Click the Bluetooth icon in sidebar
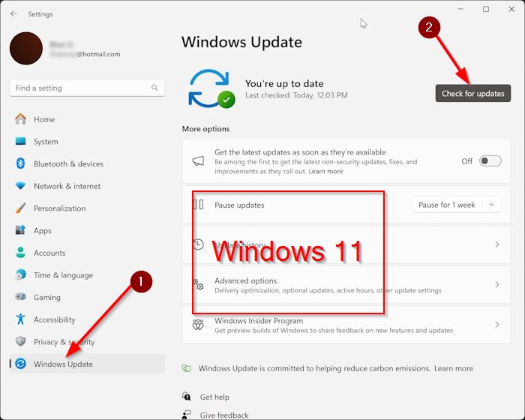Image resolution: width=525 pixels, height=420 pixels. [20, 163]
